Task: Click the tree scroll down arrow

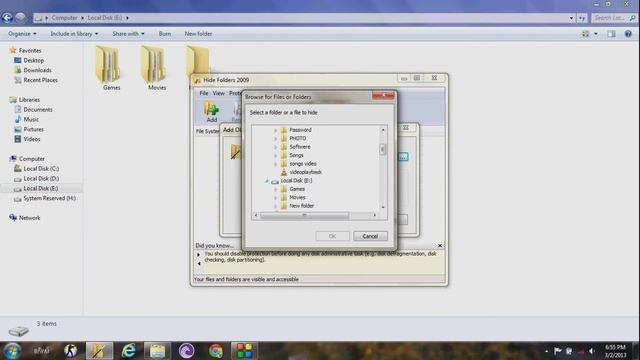Action: point(383,207)
